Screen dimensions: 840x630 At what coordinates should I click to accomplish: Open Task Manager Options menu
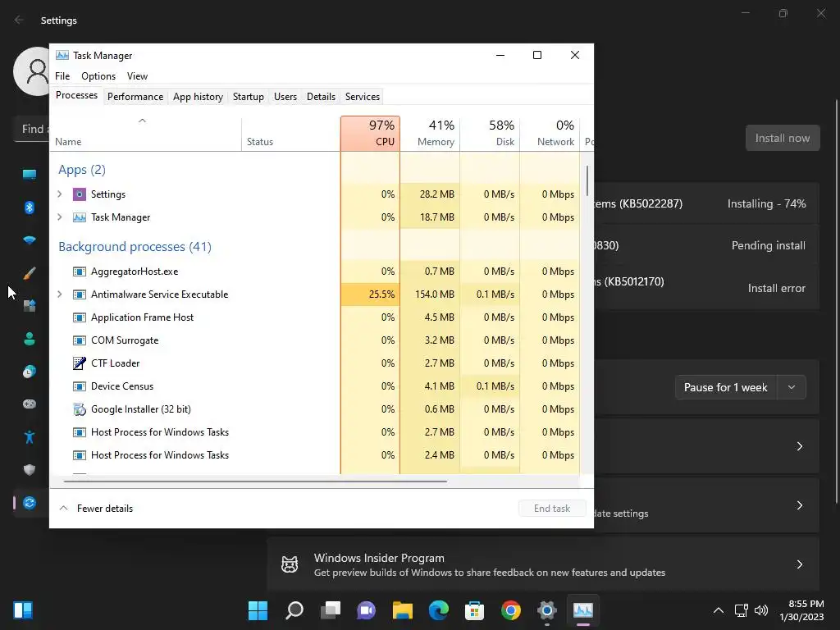98,76
